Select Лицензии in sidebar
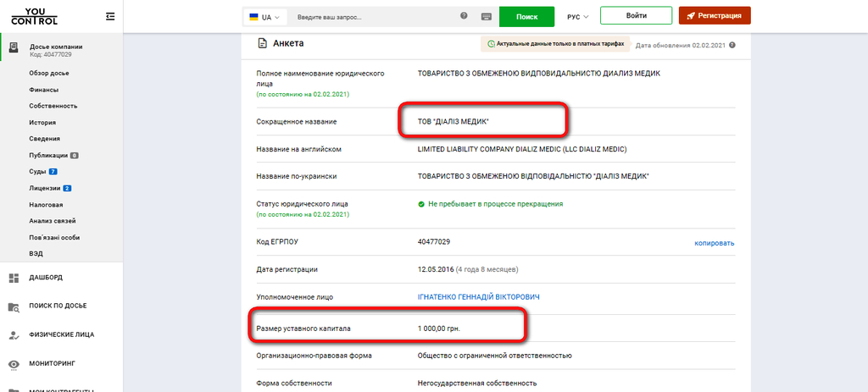The height and width of the screenshot is (392, 868). (x=45, y=188)
